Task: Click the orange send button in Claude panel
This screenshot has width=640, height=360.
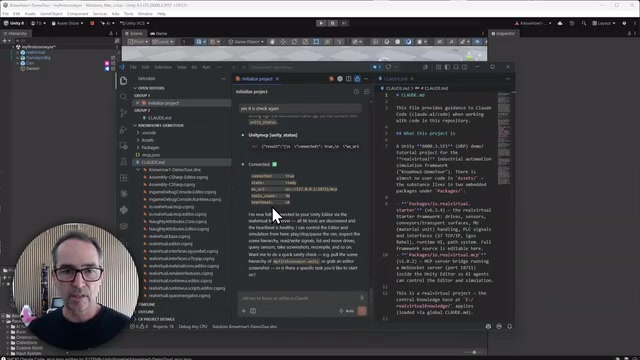Action: click(x=362, y=311)
